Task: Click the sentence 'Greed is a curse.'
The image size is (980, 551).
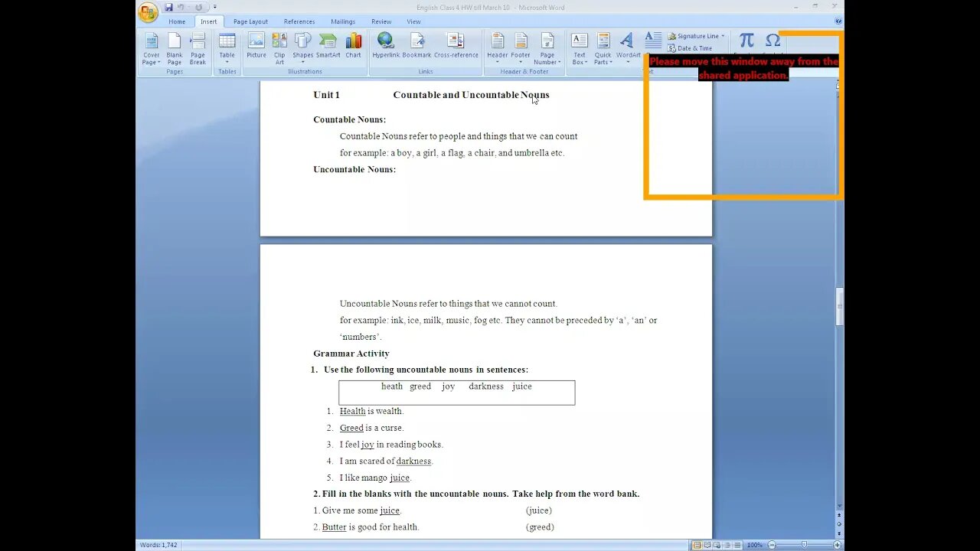Action: point(371,428)
